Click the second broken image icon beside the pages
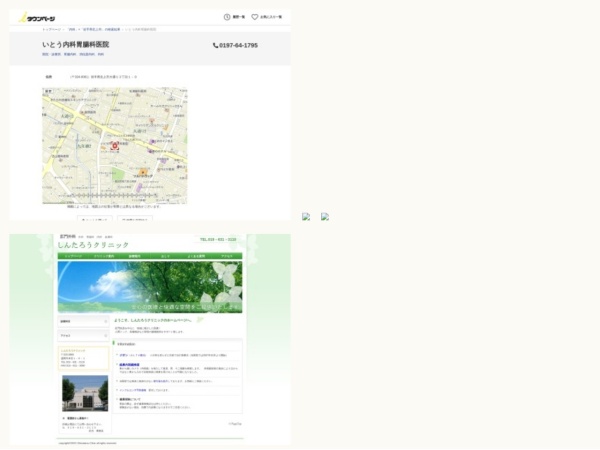This screenshot has width=600, height=450. coord(325,217)
